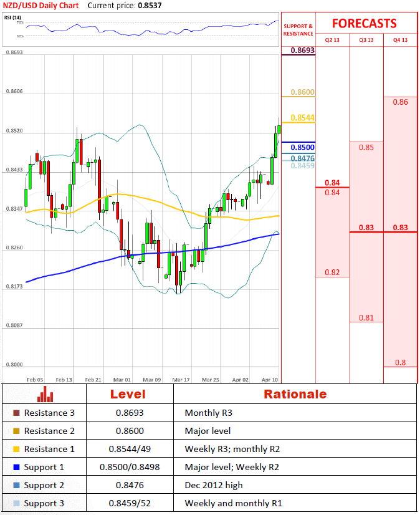Click the Q3 13 high forecast 0.85
The image size is (420, 515).
pos(366,148)
